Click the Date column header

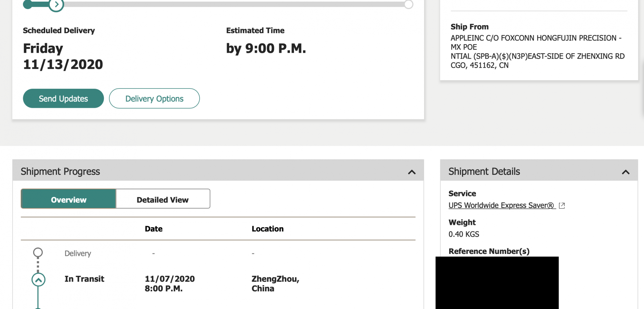154,229
